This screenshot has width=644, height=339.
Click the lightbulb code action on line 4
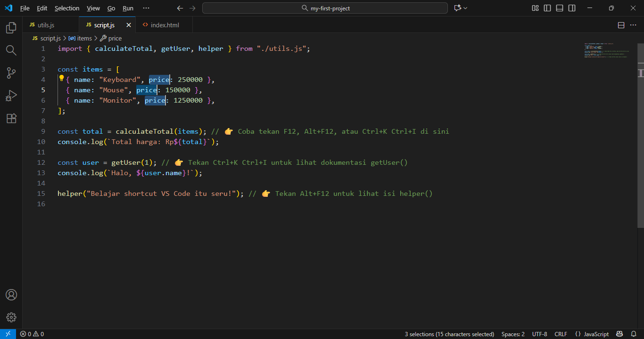(x=61, y=78)
